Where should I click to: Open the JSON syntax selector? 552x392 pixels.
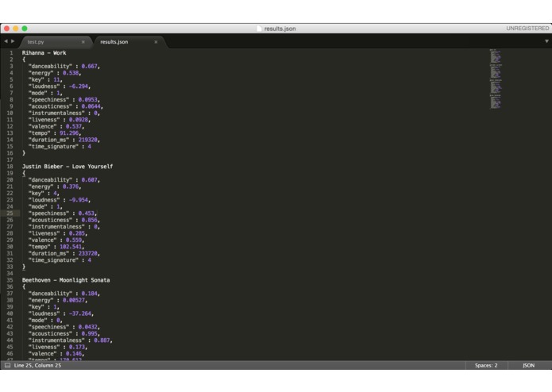[528, 365]
